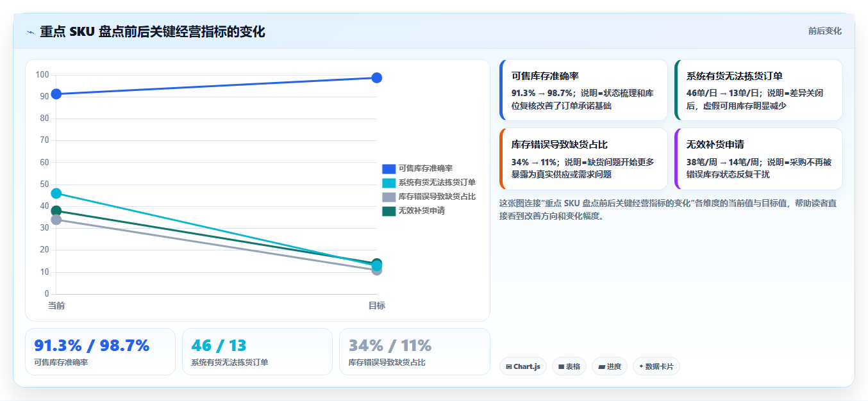
Task: Click the gray 当前 data point at 34
Action: [56, 220]
